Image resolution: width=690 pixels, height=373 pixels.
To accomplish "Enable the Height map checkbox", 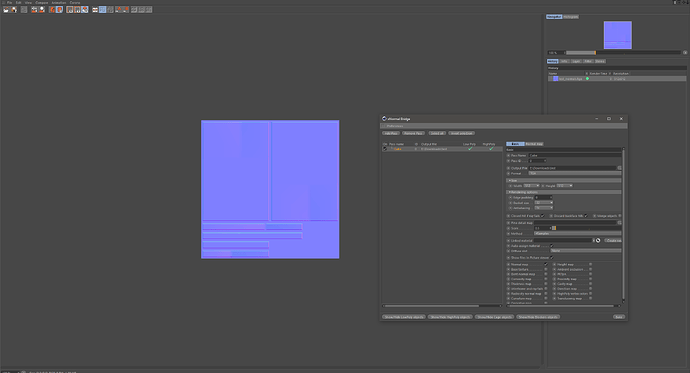I will pos(591,264).
